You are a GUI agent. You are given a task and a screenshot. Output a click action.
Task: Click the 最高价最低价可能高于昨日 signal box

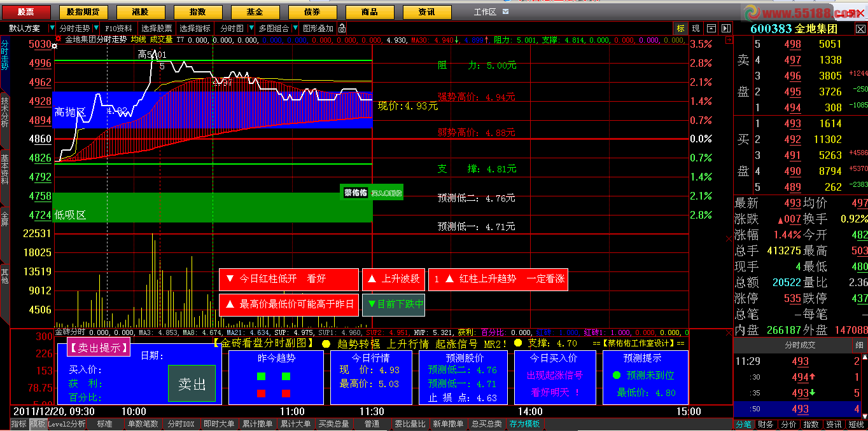point(289,304)
